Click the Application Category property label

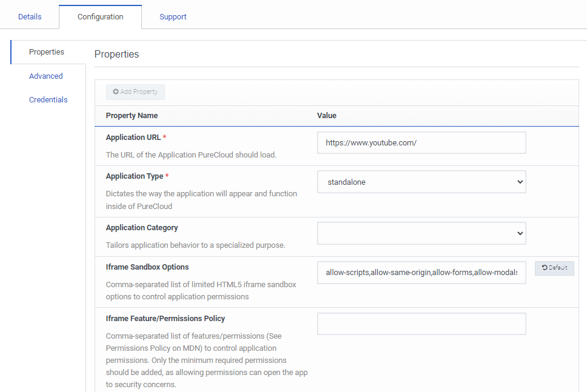pos(142,228)
